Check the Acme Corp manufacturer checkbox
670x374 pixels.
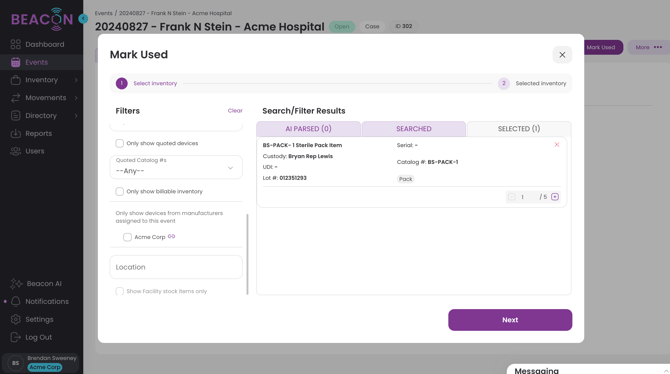click(x=127, y=237)
